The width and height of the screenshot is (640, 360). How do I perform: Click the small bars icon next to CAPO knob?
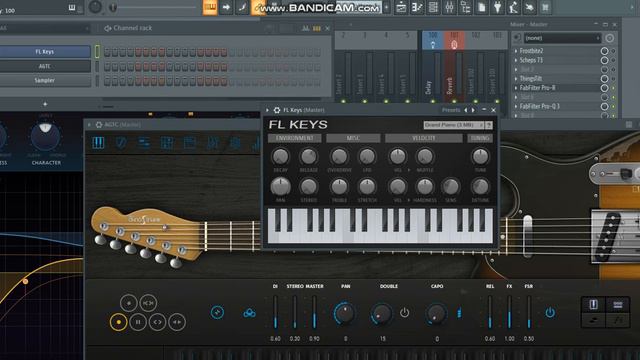[x=460, y=313]
